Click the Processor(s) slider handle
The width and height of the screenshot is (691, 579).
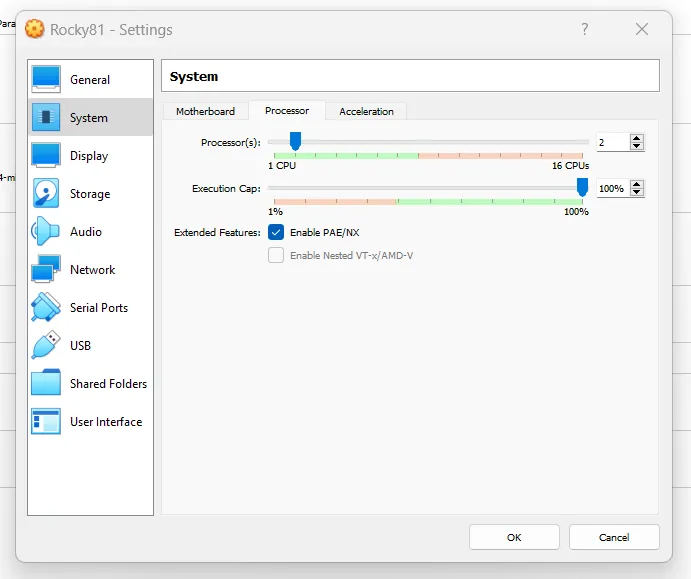click(x=295, y=141)
